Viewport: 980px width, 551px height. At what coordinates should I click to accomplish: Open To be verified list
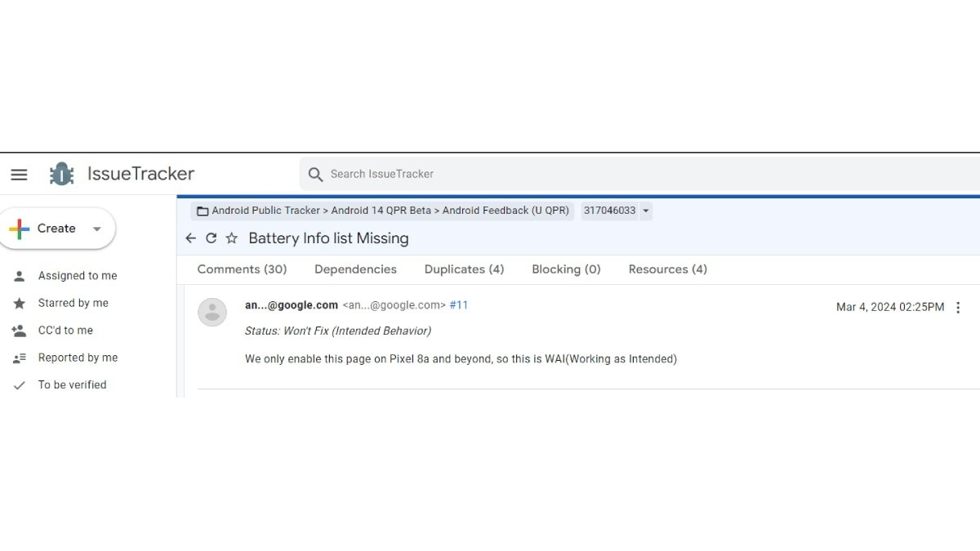point(72,384)
